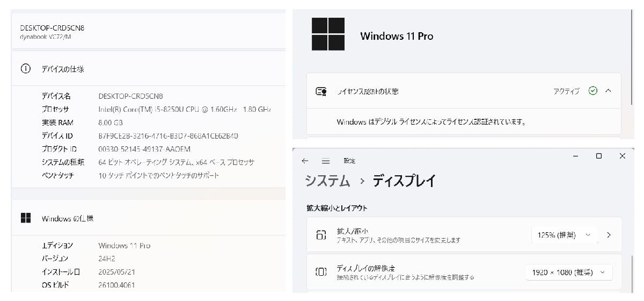The image size is (644, 301).
Task: Click the システム breadcrumb link
Action: pyautogui.click(x=327, y=181)
